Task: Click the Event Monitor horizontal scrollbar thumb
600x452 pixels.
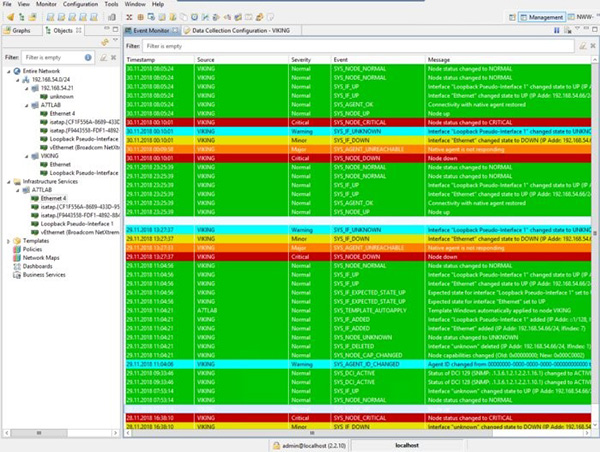Action: point(312,433)
